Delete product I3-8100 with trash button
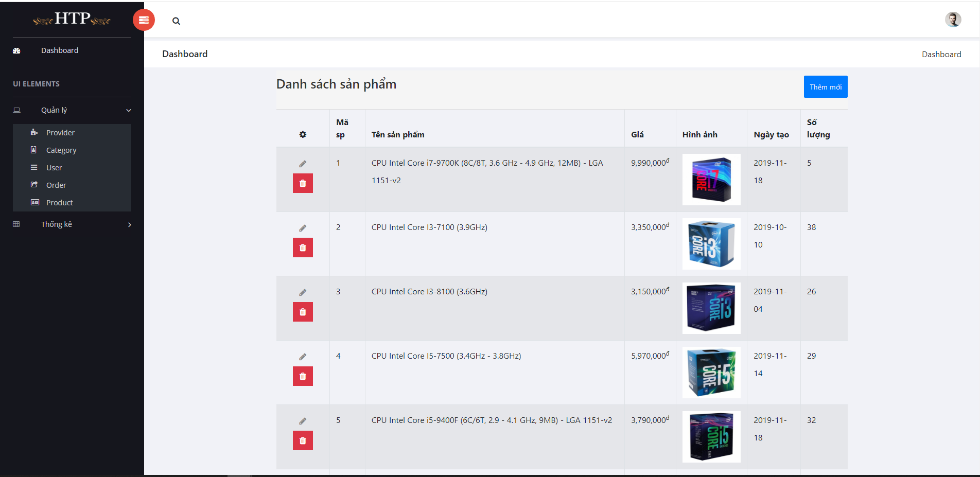Image resolution: width=980 pixels, height=477 pixels. click(303, 312)
